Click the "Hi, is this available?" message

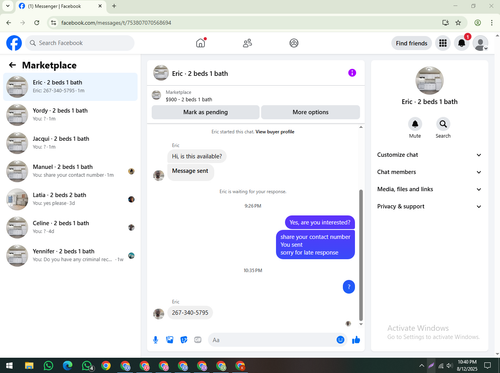(197, 156)
